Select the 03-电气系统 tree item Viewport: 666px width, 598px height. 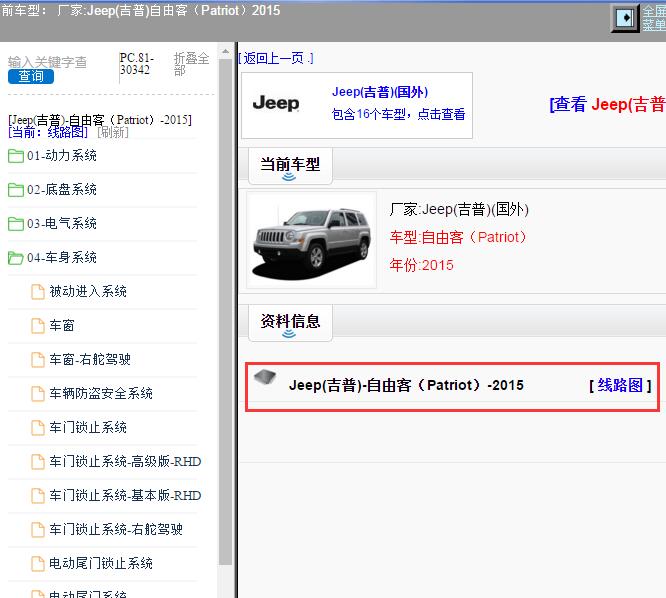(62, 223)
